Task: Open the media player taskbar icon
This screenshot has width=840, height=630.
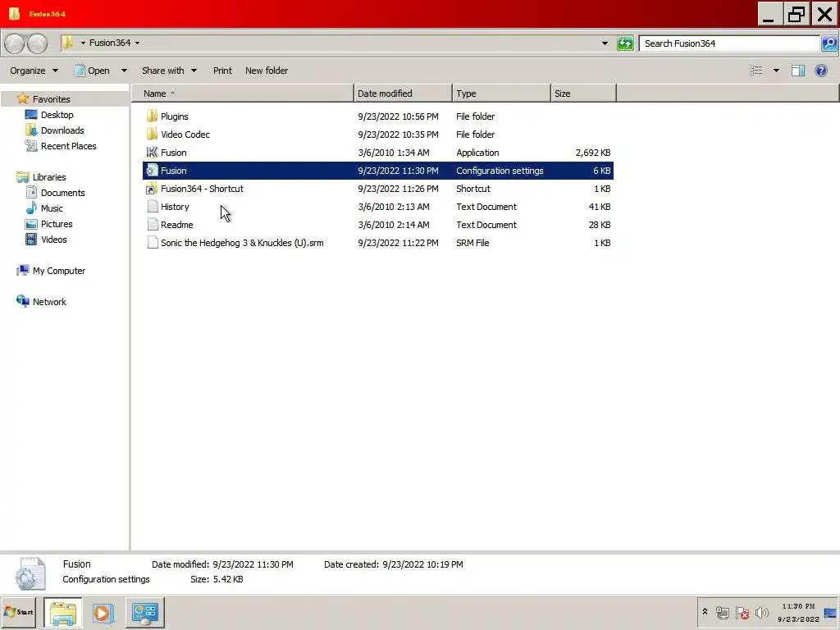Action: pyautogui.click(x=103, y=612)
